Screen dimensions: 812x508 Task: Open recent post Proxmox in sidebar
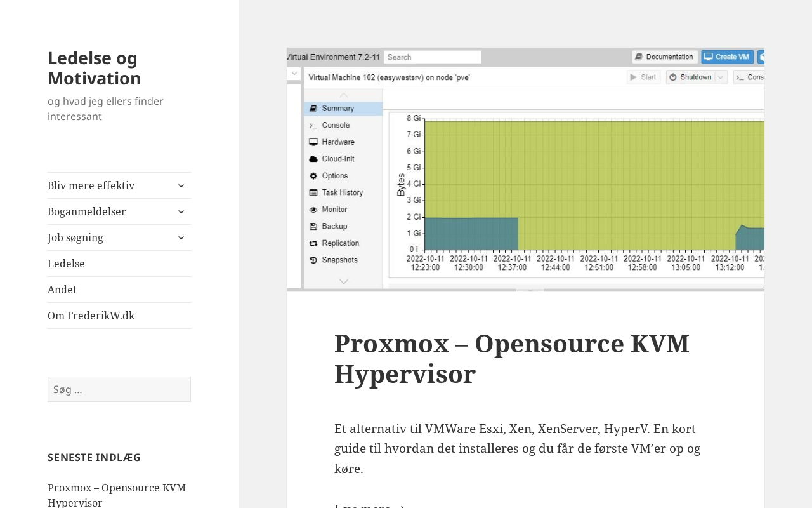[117, 495]
